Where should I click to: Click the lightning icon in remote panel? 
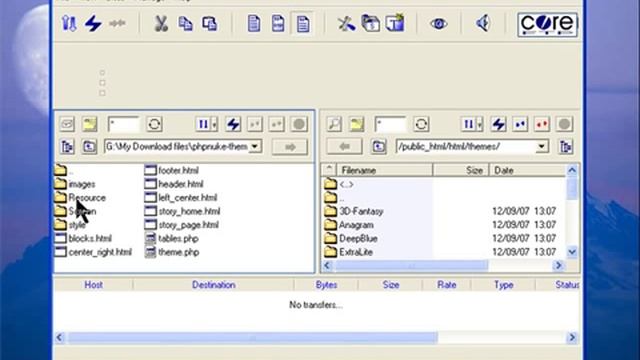(x=498, y=124)
